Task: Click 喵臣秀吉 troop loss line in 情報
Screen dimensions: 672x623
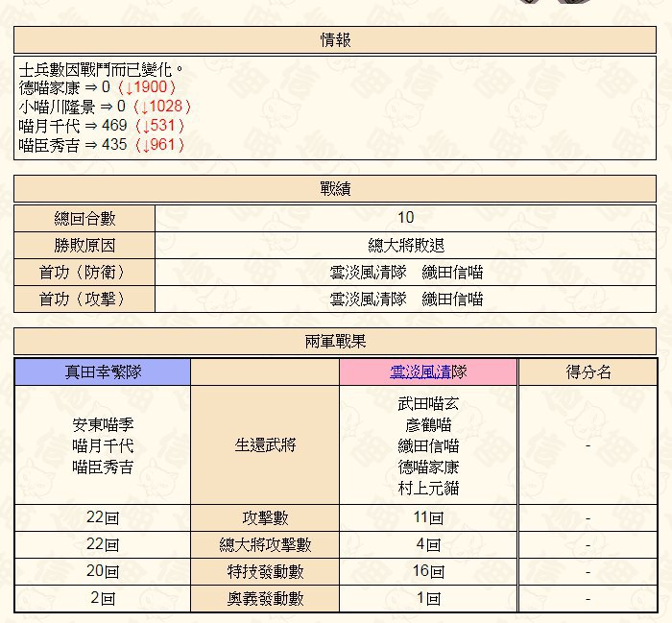Action: coord(102,145)
